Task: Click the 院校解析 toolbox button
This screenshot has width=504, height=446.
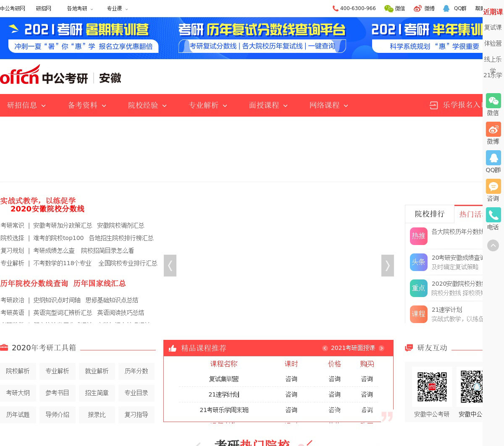Action: click(18, 371)
